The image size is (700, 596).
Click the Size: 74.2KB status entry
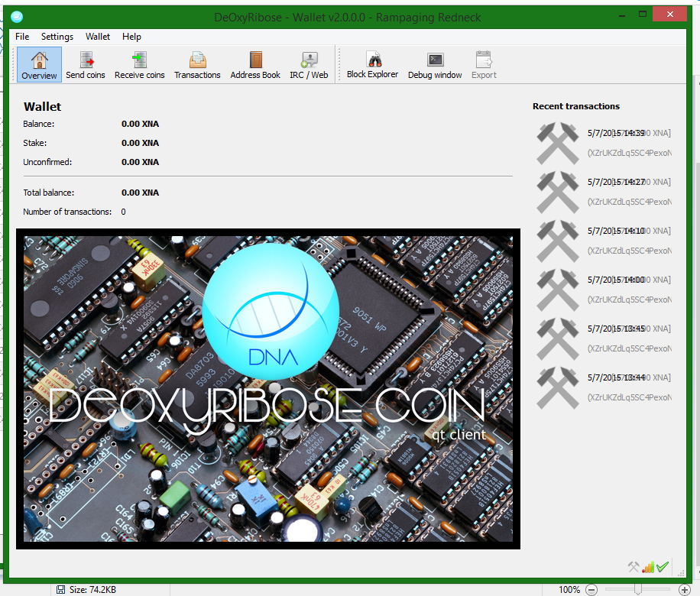pos(93,590)
